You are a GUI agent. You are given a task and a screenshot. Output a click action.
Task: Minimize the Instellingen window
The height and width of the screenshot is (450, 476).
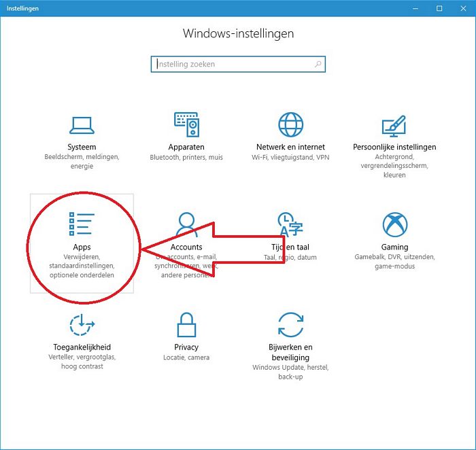pos(415,8)
